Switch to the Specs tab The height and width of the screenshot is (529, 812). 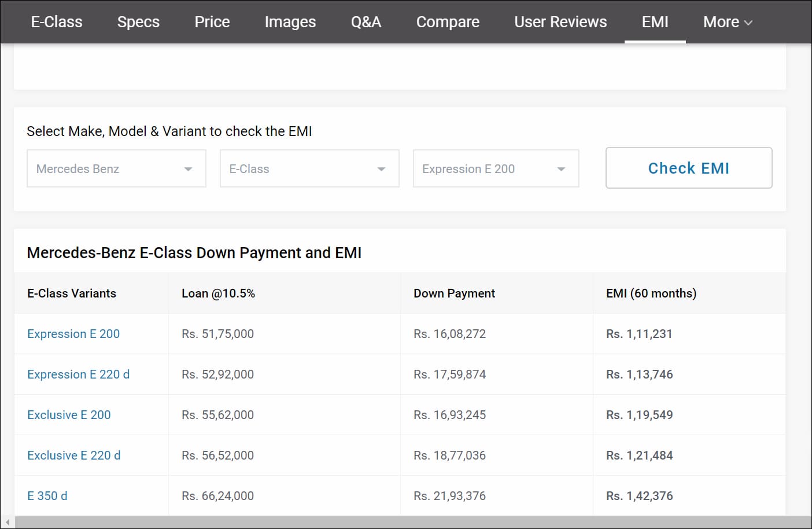138,22
